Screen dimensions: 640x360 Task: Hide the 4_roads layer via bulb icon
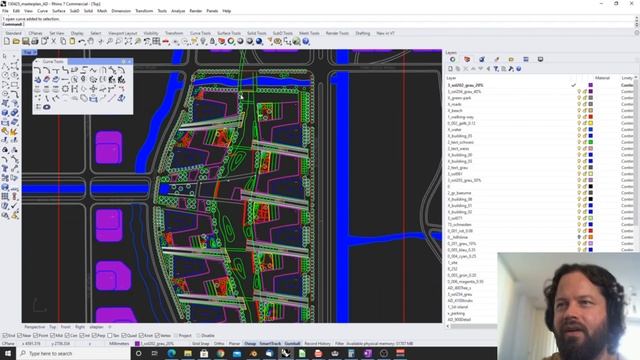579,104
